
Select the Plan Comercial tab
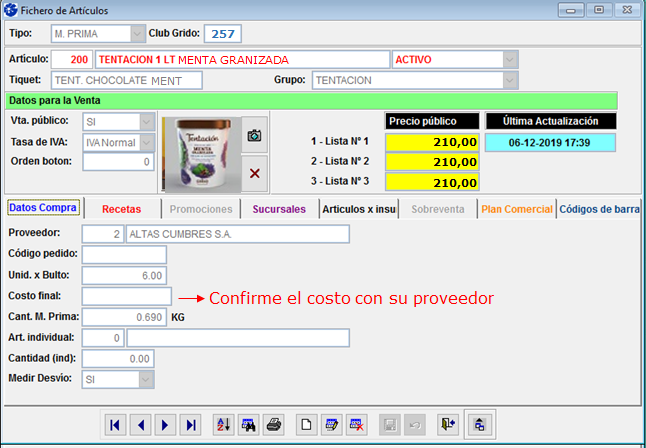(516, 209)
